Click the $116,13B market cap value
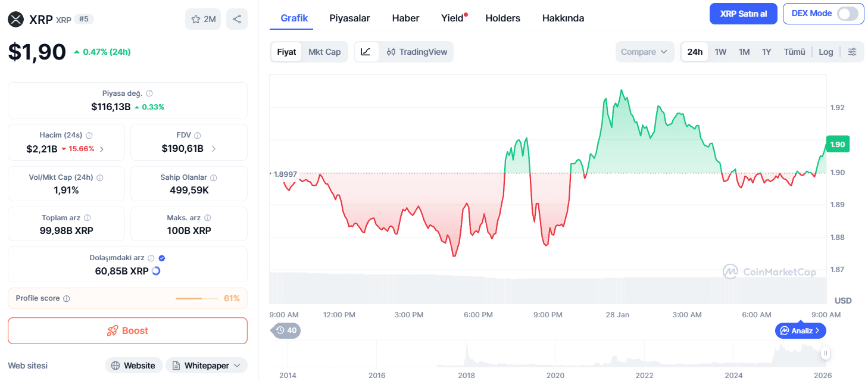Screen dimensions: 868x381 (111, 107)
